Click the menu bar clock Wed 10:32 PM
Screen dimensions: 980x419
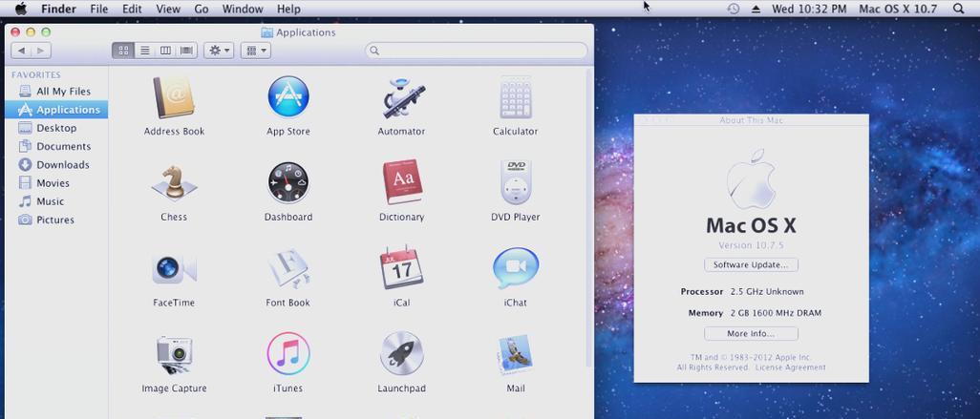pos(809,9)
